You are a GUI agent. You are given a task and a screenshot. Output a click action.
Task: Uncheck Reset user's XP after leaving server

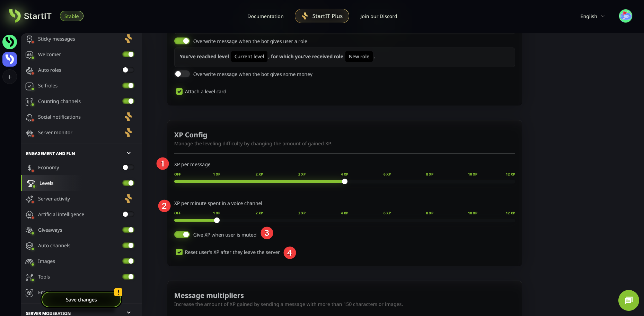tap(179, 252)
